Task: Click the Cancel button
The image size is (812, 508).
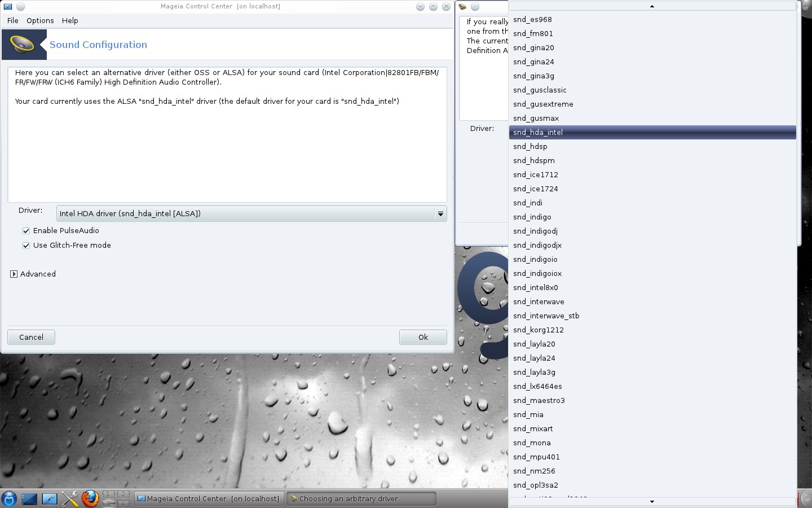Action: coord(31,337)
